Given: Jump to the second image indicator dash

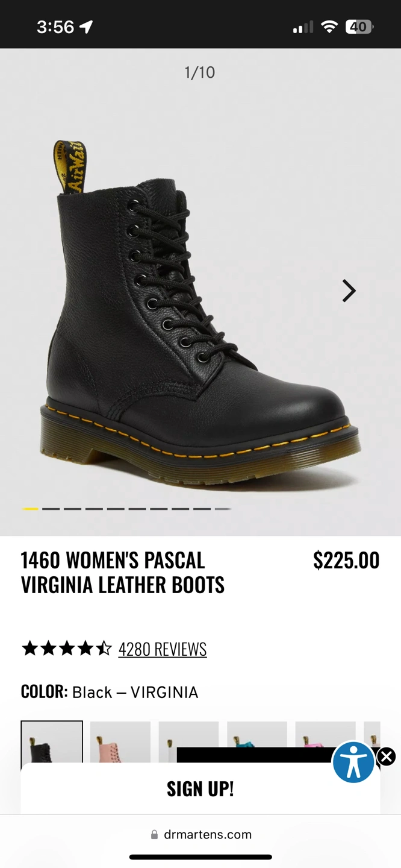Looking at the screenshot, I should (51, 509).
